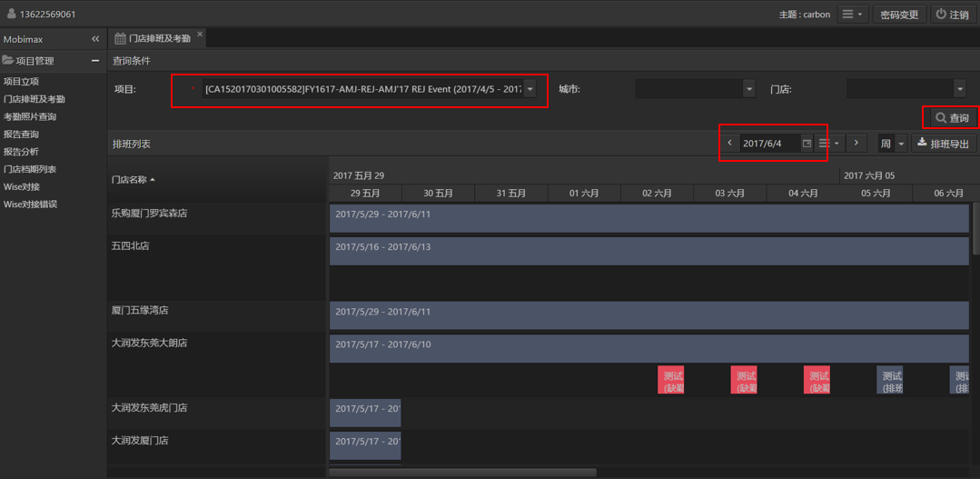Collapse the Mobimax sidebar with double-arrow icon
The width and height of the screenshot is (980, 479).
click(95, 39)
